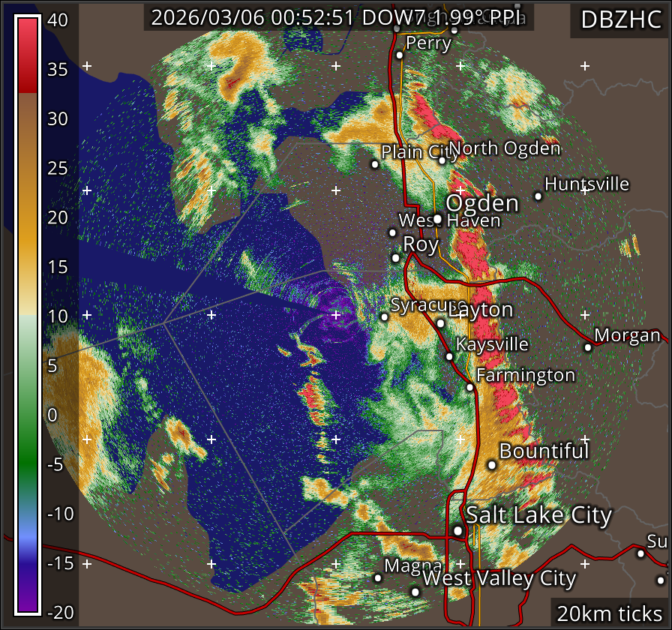Image resolution: width=672 pixels, height=630 pixels.
Task: Select the Perry town marker
Action: click(x=400, y=55)
